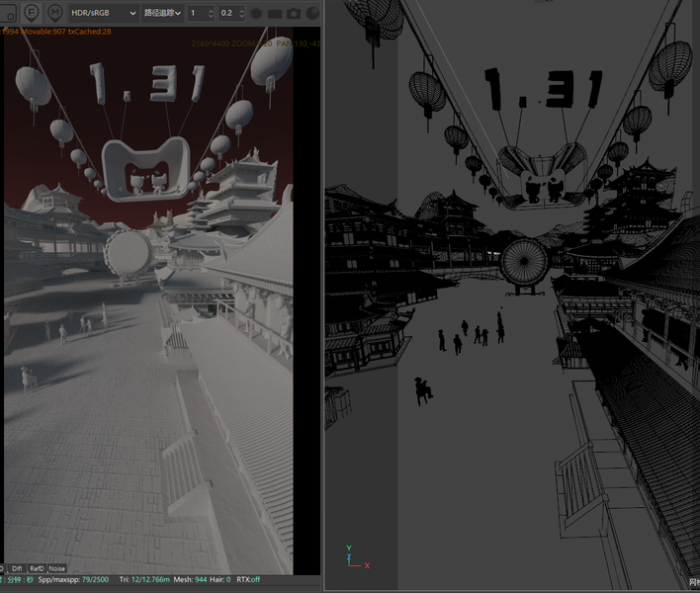Screen dimensions: 700x593
Task: Click the rendered preview image in Live Viewer
Action: (x=148, y=300)
